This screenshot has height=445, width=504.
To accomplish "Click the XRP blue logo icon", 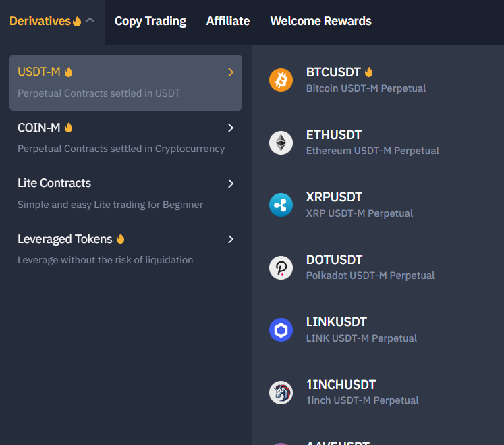I will 281,205.
